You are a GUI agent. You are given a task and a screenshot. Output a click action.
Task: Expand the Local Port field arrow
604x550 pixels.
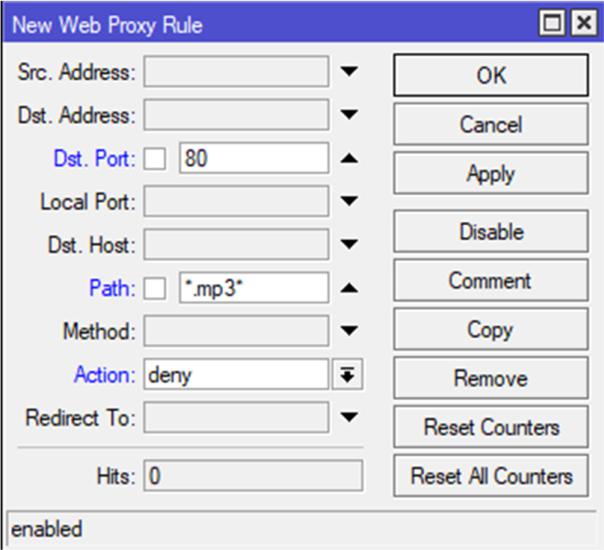348,202
